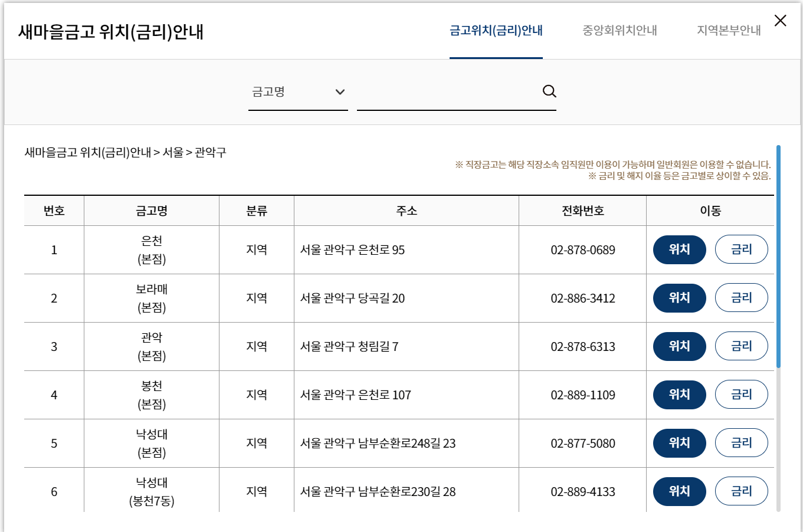Click phone number 02-878-6313
The height and width of the screenshot is (532, 803).
click(583, 347)
